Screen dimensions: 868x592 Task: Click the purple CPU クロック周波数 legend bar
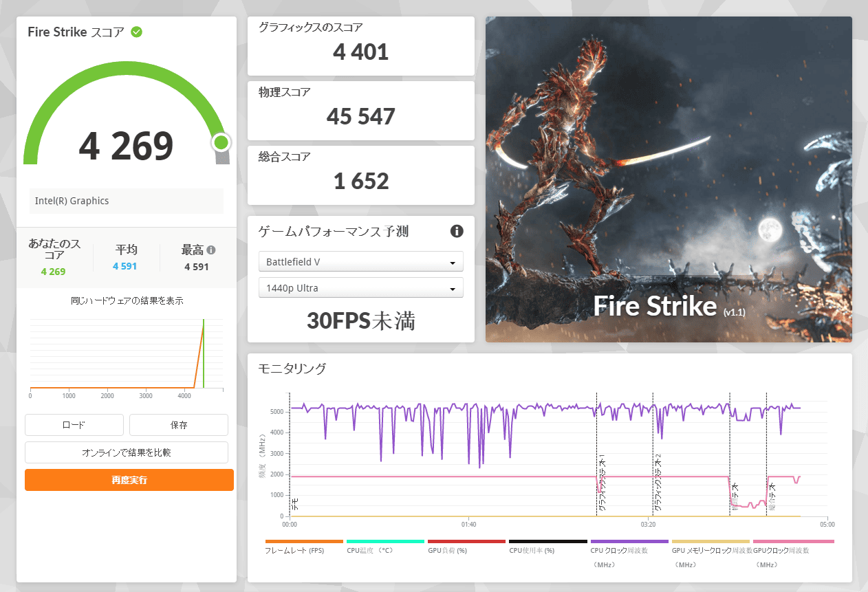click(x=629, y=542)
